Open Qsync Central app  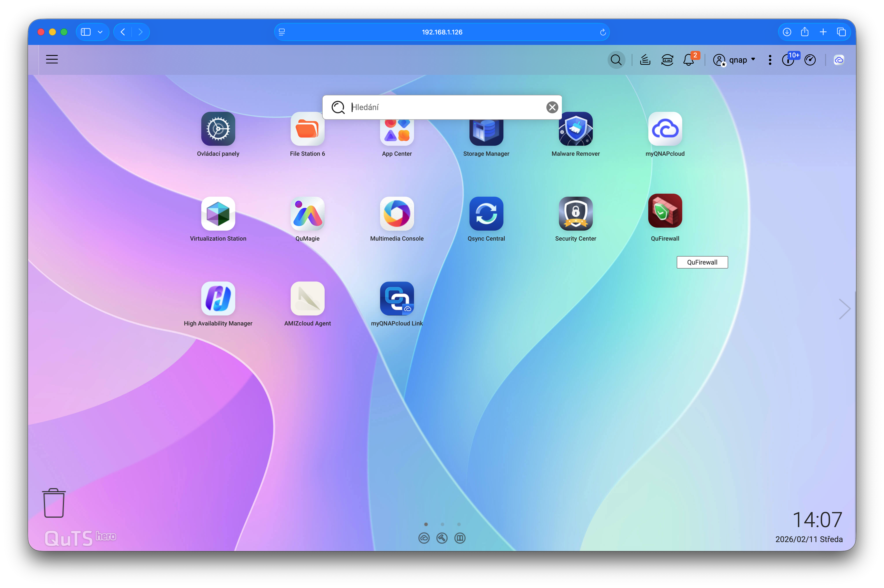[486, 214]
